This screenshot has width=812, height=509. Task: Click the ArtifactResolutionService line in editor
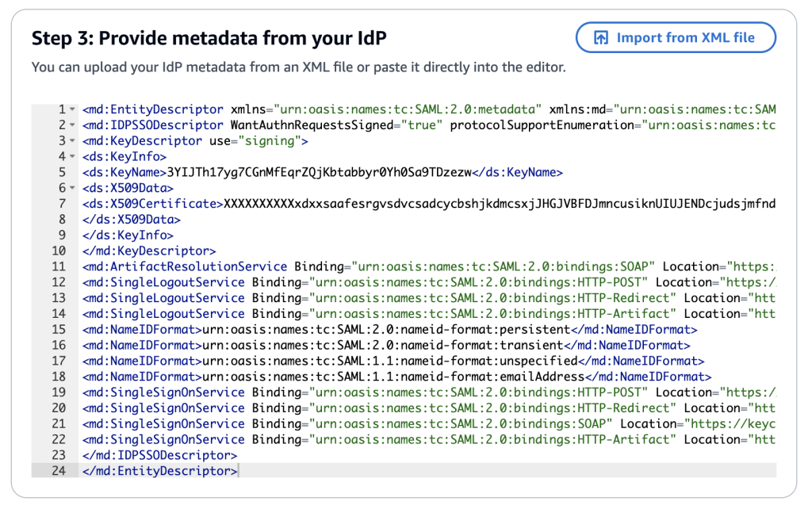(x=429, y=266)
